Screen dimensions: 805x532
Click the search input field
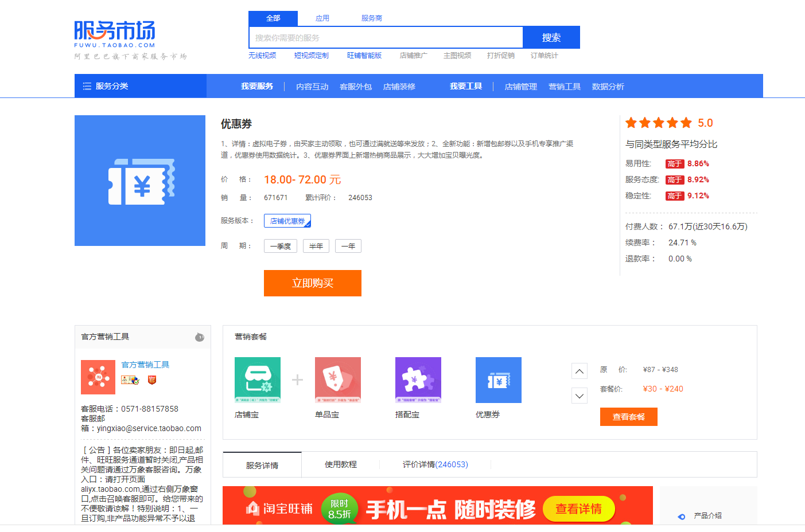(x=386, y=37)
